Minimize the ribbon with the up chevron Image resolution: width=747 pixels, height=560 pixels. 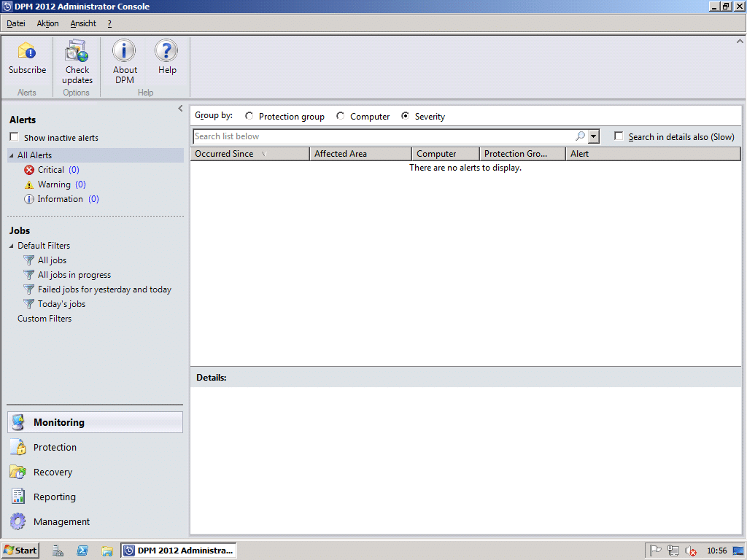tap(740, 42)
